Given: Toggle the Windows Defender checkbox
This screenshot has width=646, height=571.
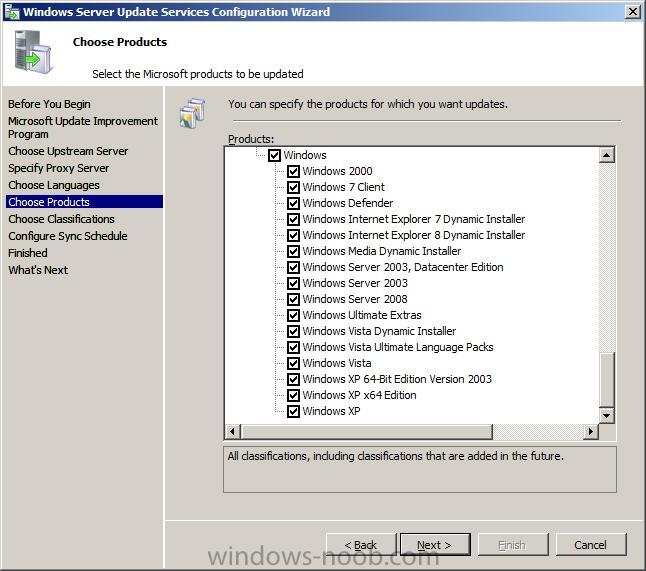Looking at the screenshot, I should tap(293, 204).
